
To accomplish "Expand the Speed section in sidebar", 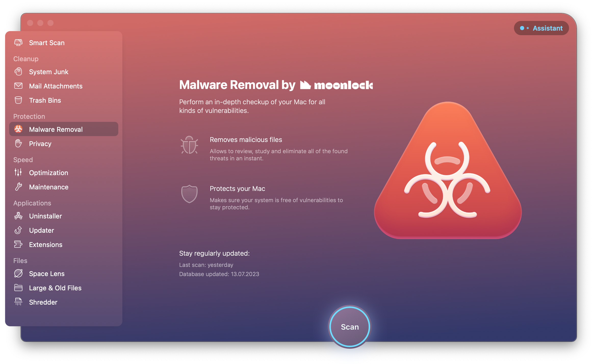I will click(x=22, y=160).
